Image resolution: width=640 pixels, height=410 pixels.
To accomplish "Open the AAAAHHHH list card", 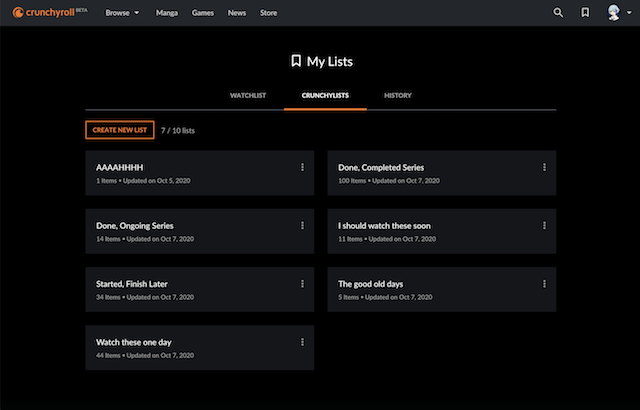I will pos(200,173).
